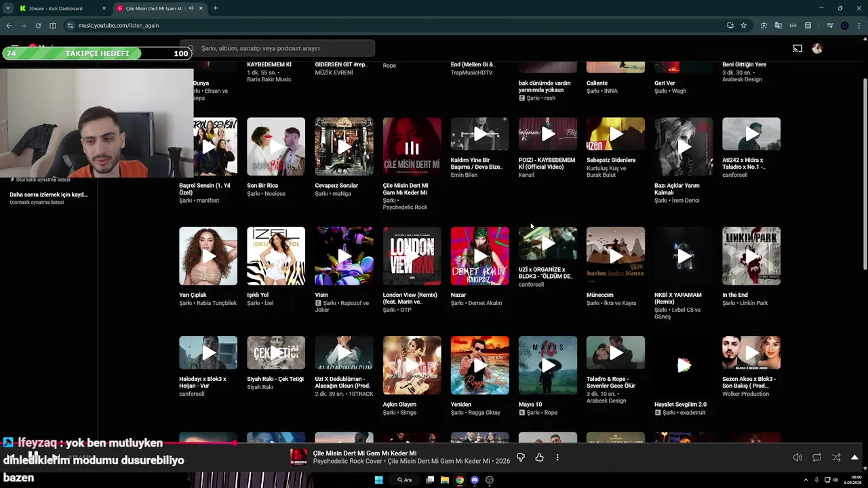Play Işıklı Yol thumbnail
868x488 pixels.
pyautogui.click(x=276, y=256)
